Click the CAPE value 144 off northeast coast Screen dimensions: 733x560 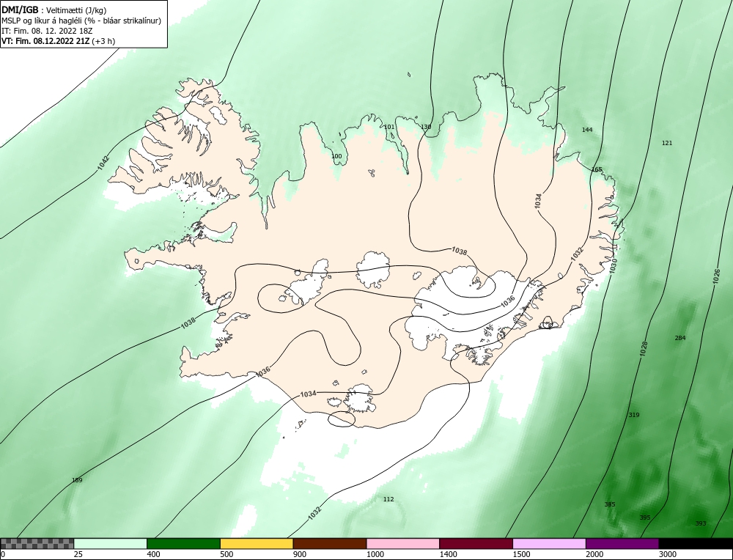[587, 130]
